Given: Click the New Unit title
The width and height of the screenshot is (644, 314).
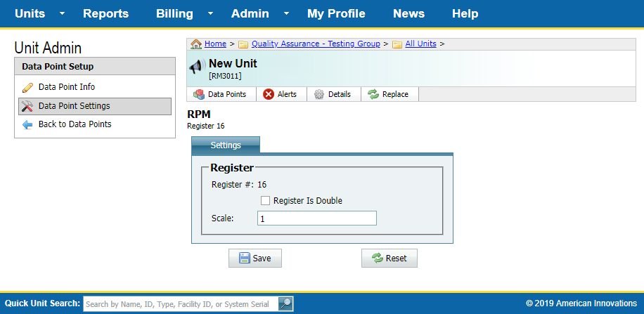Looking at the screenshot, I should pos(233,64).
